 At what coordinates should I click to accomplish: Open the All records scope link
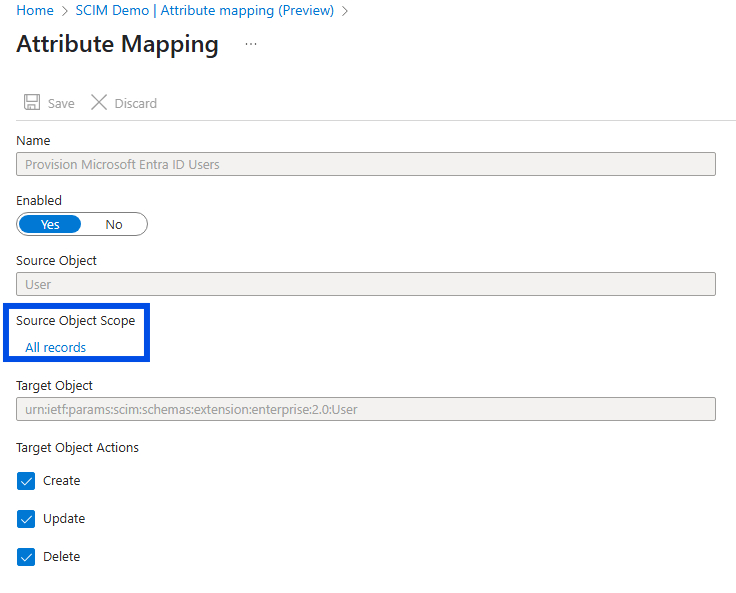click(x=56, y=348)
